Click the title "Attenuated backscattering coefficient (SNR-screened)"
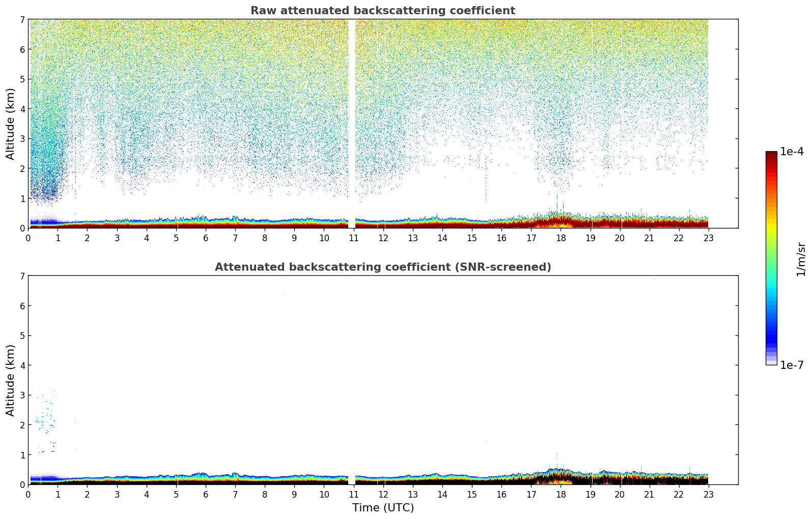Viewport: 812px width, 519px height. 383,267
